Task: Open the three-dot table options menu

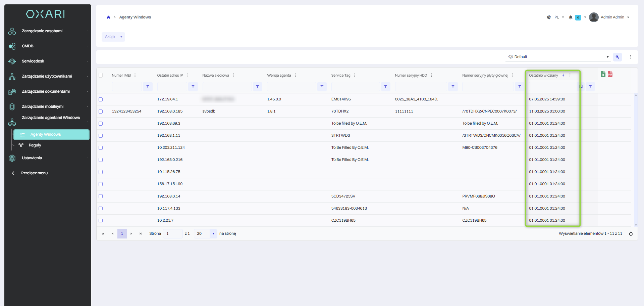Action: [x=631, y=57]
